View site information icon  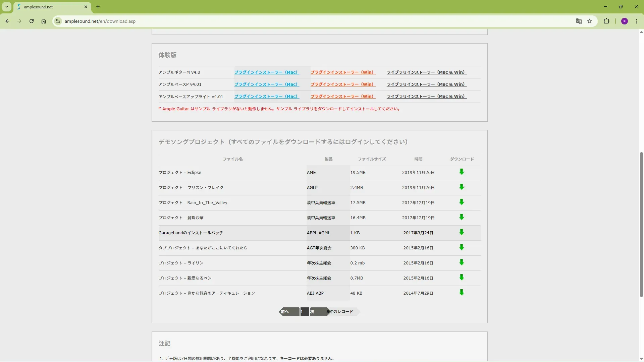58,21
